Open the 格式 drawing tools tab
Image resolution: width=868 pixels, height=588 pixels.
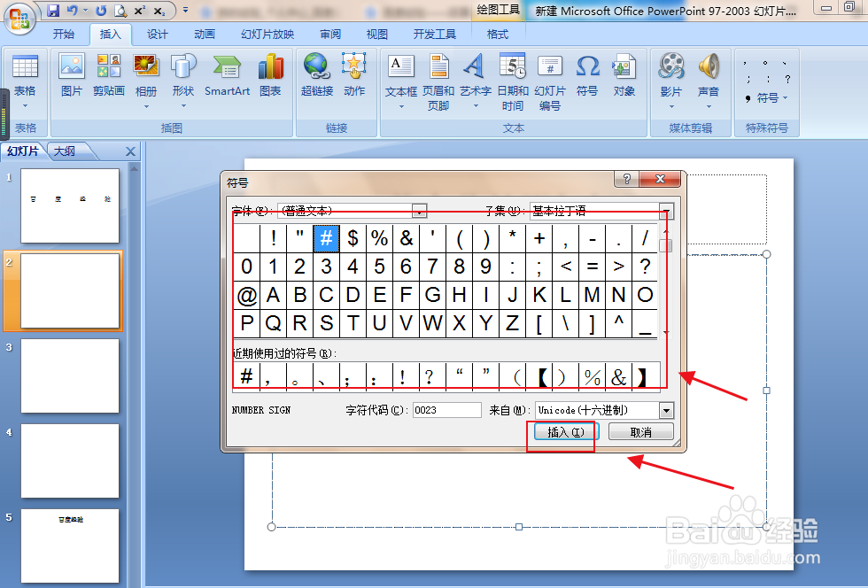(498, 35)
